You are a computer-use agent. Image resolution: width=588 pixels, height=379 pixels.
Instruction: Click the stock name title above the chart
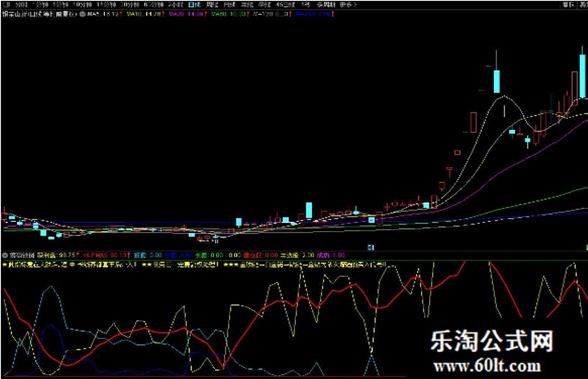click(39, 14)
